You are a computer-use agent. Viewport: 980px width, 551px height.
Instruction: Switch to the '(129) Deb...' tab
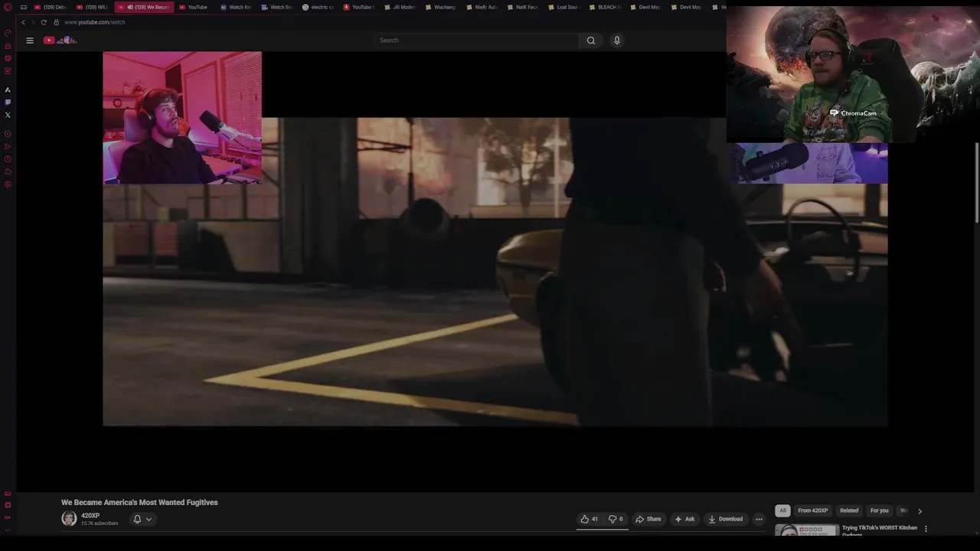pyautogui.click(x=51, y=7)
